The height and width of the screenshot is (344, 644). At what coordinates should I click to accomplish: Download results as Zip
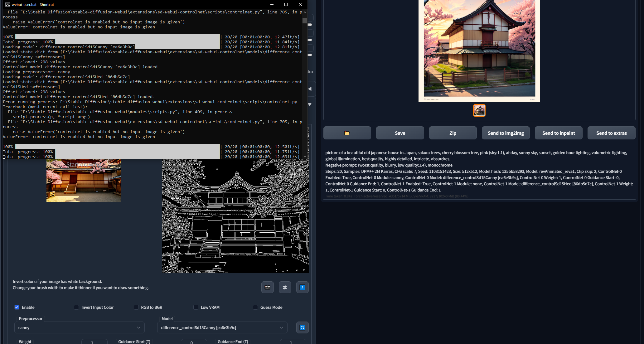pyautogui.click(x=453, y=133)
